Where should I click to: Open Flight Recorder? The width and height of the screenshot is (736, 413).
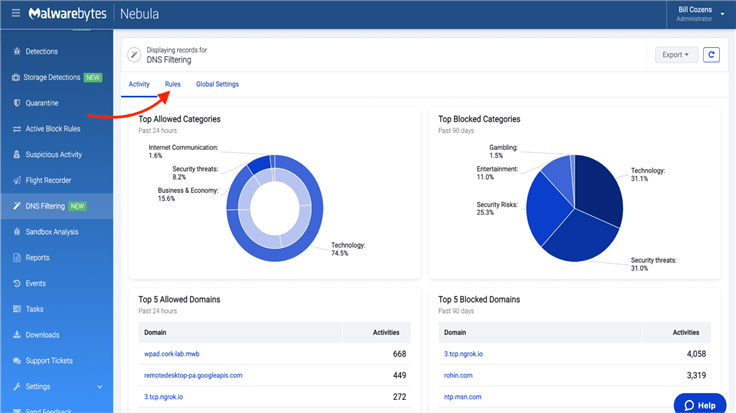click(48, 180)
